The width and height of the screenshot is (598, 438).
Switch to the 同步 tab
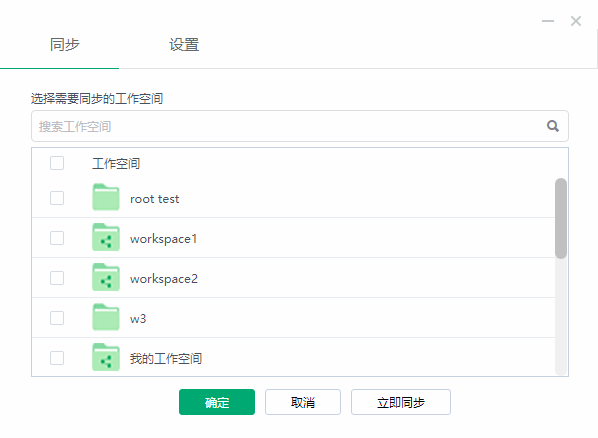click(x=64, y=45)
